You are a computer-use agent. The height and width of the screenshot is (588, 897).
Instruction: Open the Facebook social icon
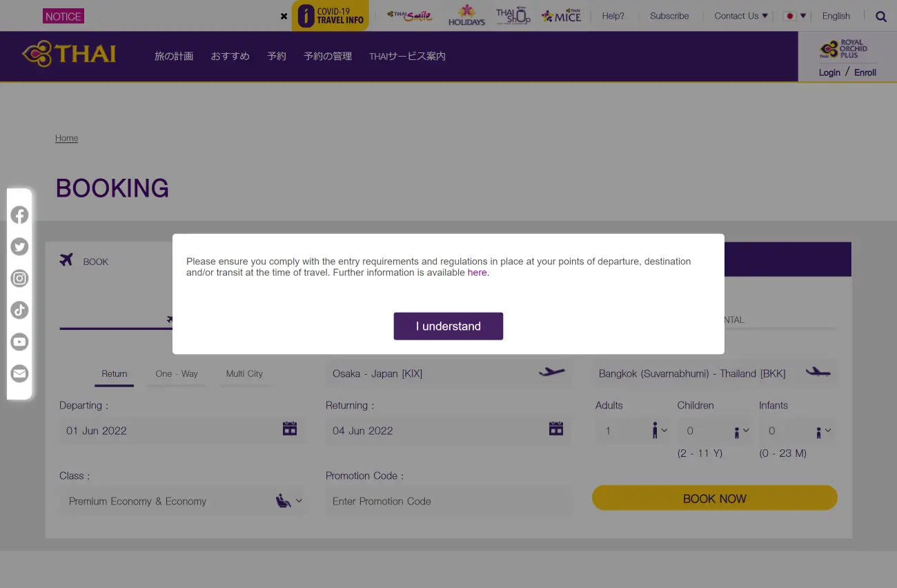(19, 215)
